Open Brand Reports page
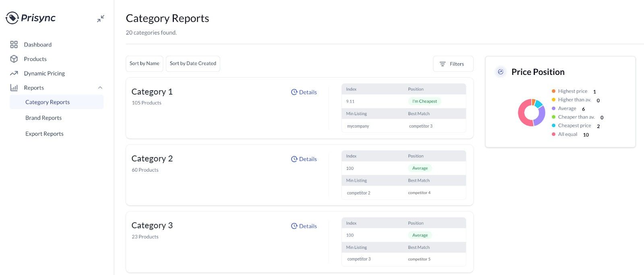Viewport: 644px width, 275px height. pyautogui.click(x=43, y=118)
